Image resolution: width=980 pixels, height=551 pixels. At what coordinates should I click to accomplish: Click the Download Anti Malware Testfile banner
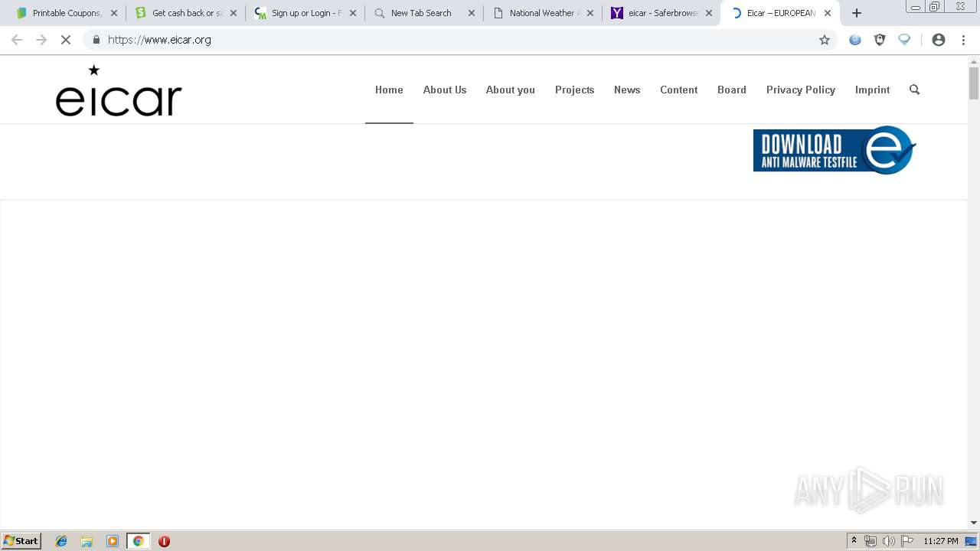coord(835,150)
